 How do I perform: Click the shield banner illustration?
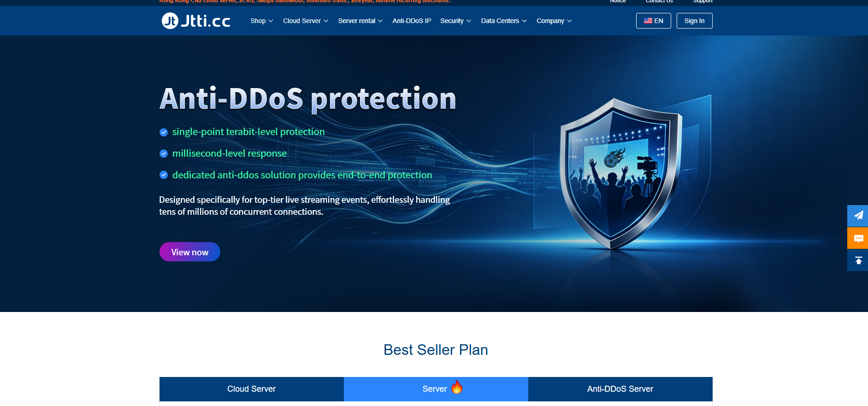click(x=622, y=173)
